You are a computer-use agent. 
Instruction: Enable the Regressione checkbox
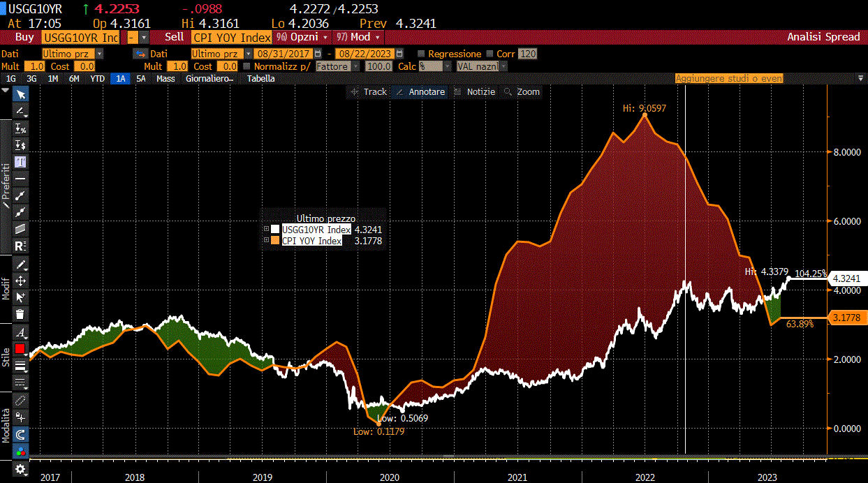[420, 54]
